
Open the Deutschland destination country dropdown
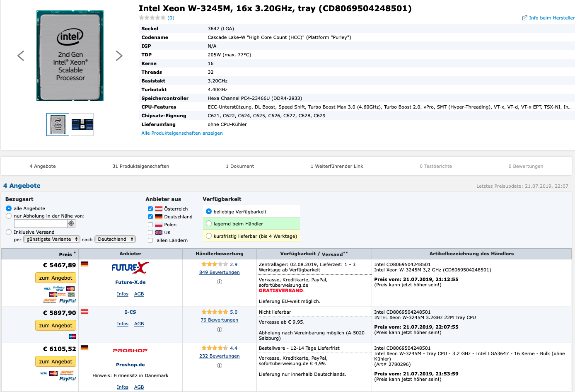(x=115, y=239)
